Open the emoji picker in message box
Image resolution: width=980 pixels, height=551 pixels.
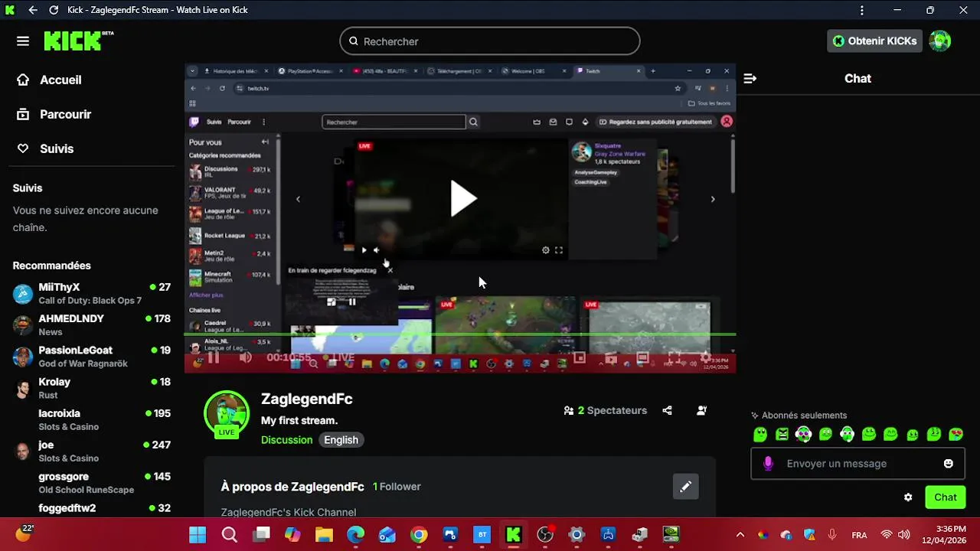[x=949, y=464]
